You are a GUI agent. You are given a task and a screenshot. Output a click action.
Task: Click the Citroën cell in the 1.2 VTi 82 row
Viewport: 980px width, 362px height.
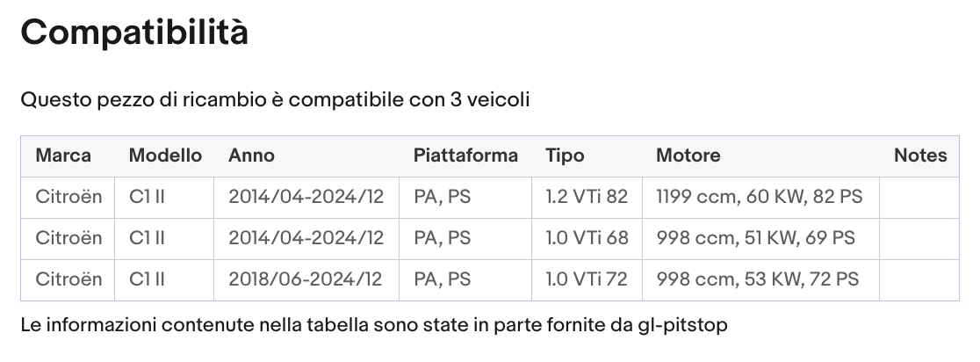[x=68, y=197]
